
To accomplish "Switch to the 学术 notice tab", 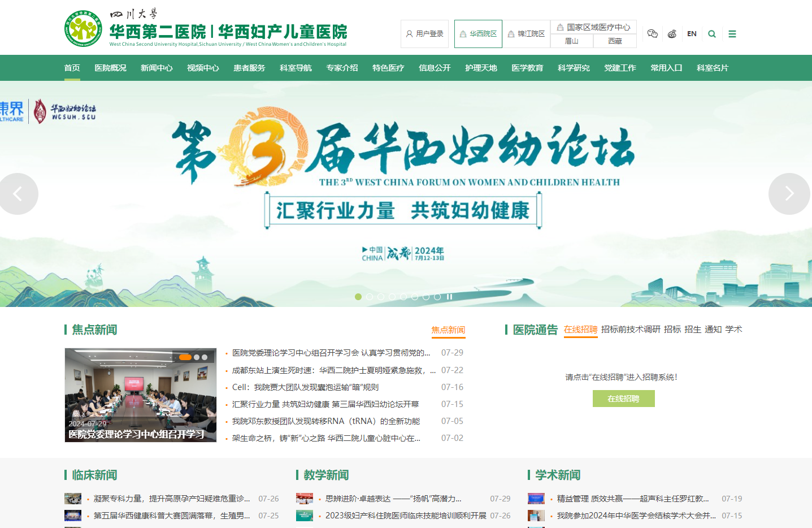I will (x=734, y=330).
